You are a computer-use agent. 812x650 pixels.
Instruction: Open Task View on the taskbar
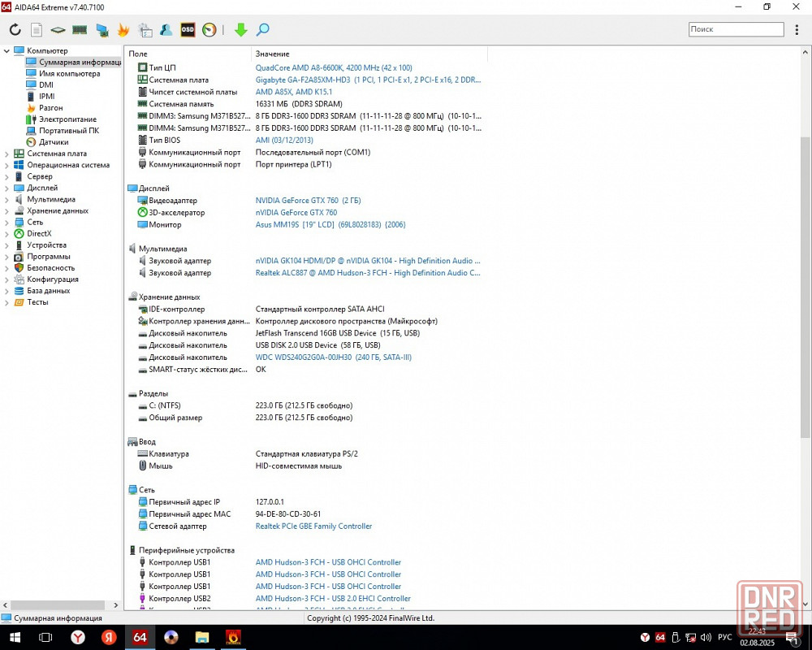45,637
